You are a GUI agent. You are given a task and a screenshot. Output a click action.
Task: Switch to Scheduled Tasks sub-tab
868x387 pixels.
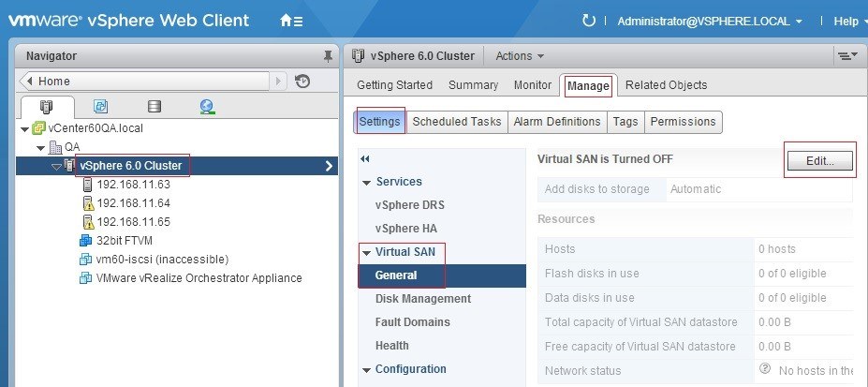coord(457,122)
